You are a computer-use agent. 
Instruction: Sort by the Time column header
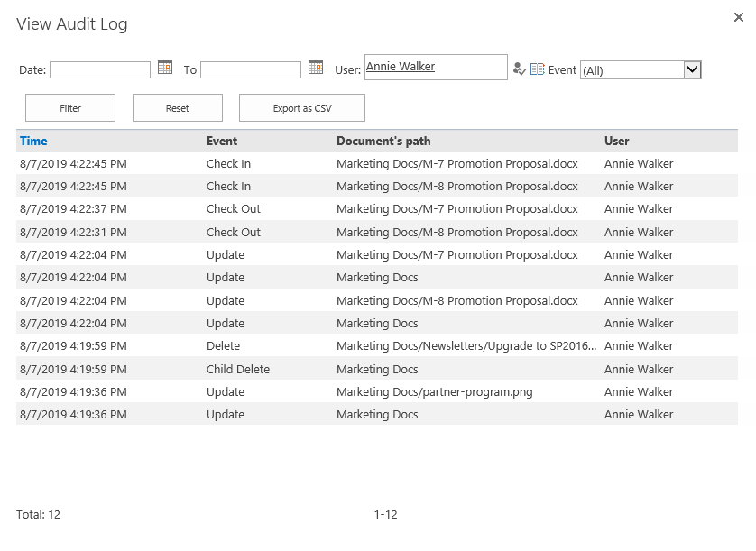[x=33, y=141]
